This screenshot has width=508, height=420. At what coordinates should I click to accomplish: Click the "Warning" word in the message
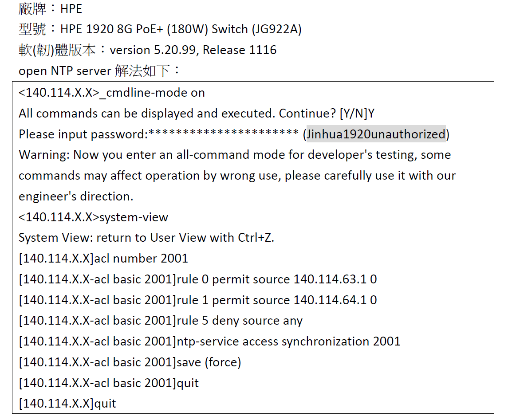[x=43, y=155]
